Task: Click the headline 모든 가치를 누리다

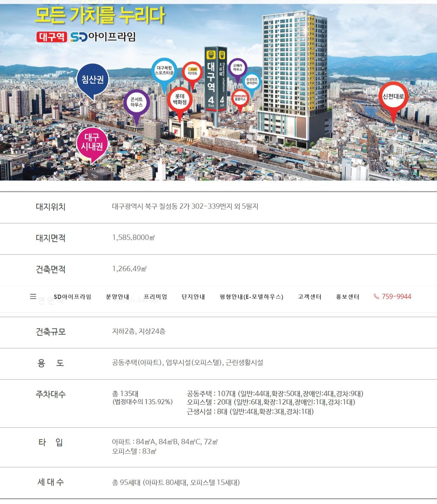Action: click(x=100, y=15)
